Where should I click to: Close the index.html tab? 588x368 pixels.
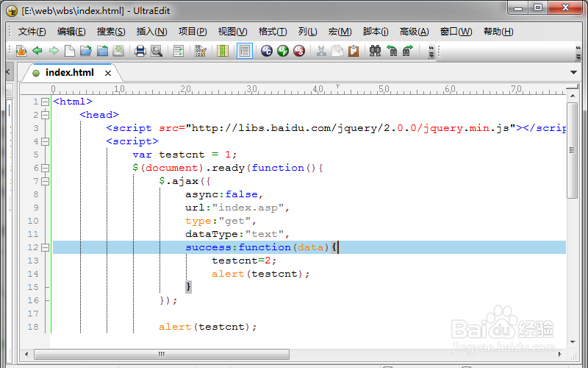coord(108,73)
